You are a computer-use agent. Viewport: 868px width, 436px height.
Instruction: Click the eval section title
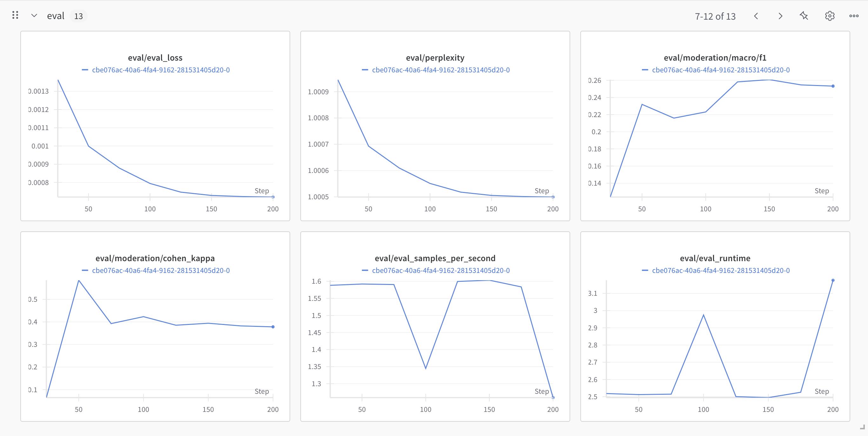pyautogui.click(x=56, y=16)
